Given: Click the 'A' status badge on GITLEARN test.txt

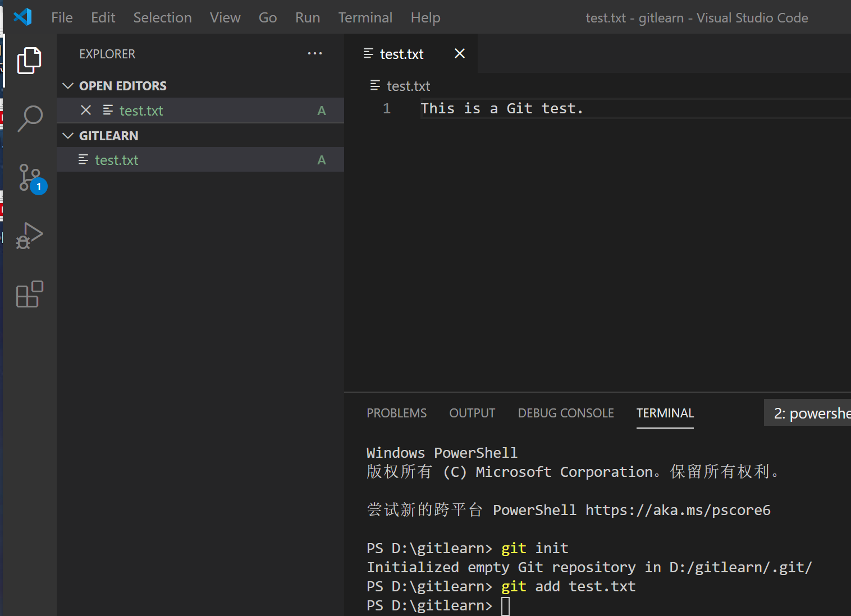Looking at the screenshot, I should coord(322,160).
